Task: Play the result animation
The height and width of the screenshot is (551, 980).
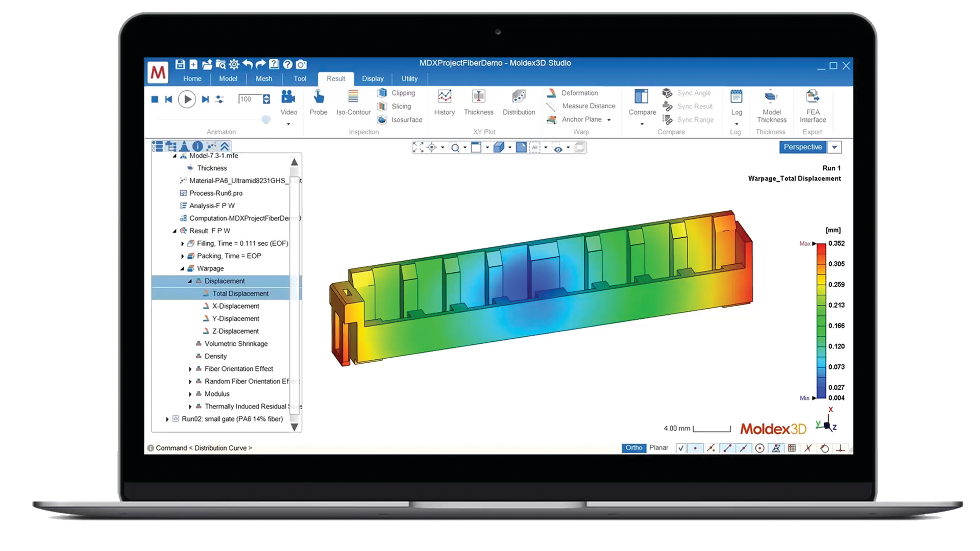Action: point(187,99)
